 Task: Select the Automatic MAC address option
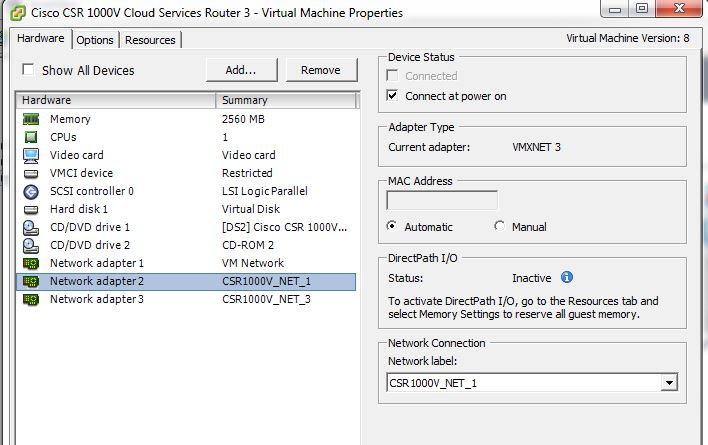(x=392, y=226)
